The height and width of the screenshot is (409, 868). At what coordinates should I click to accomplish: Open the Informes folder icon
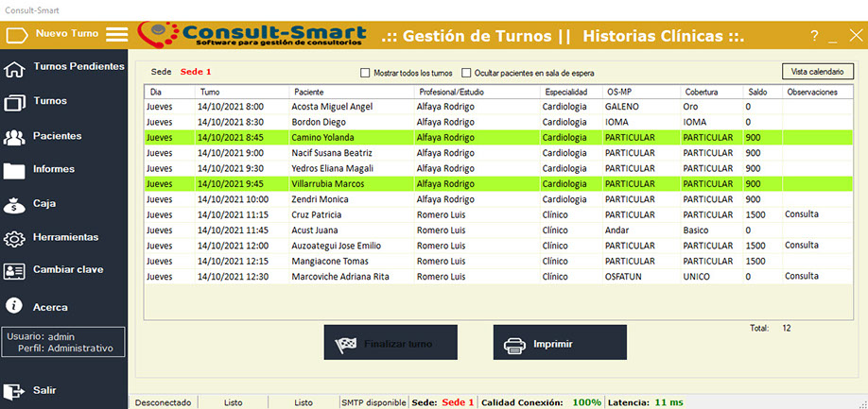pos(14,171)
